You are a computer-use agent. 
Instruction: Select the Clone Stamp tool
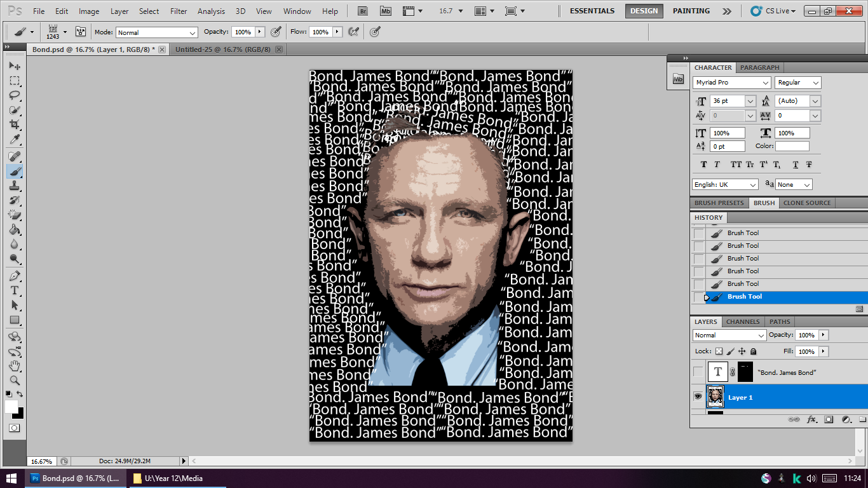pos(15,186)
